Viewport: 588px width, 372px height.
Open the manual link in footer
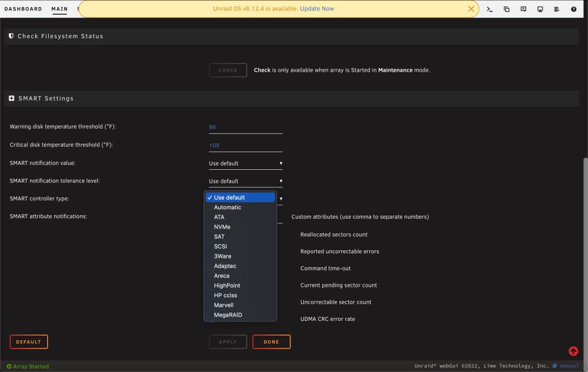pos(569,366)
